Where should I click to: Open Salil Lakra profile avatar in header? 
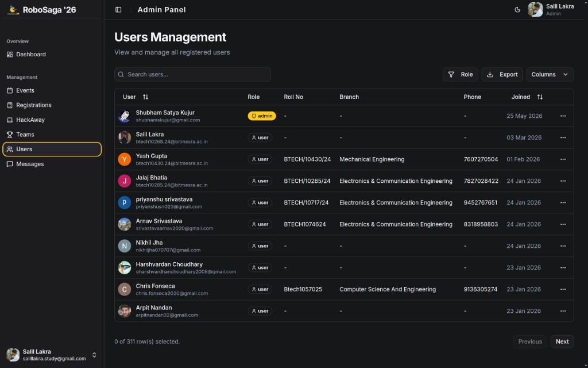535,10
